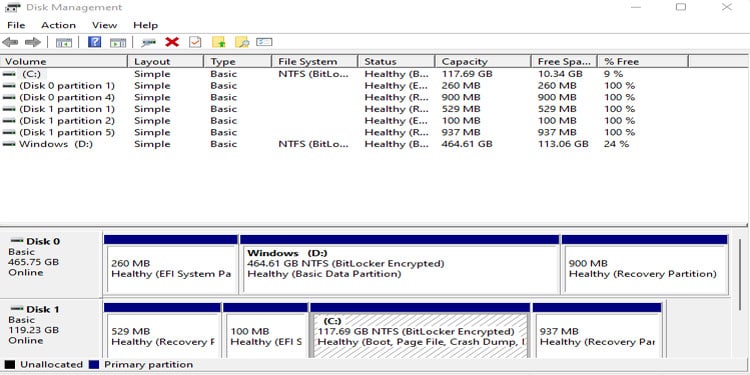Click the Disk Management title bar icon
The width and height of the screenshot is (750, 375).
point(12,7)
